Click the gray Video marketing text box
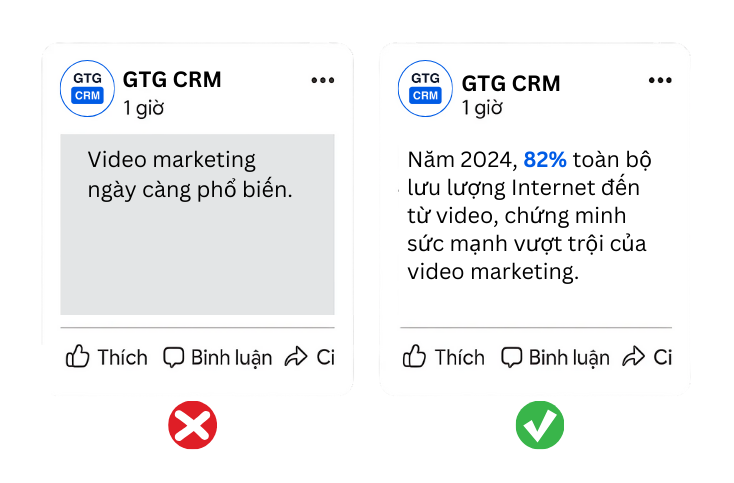Screen dimensions: 734x483 197,225
